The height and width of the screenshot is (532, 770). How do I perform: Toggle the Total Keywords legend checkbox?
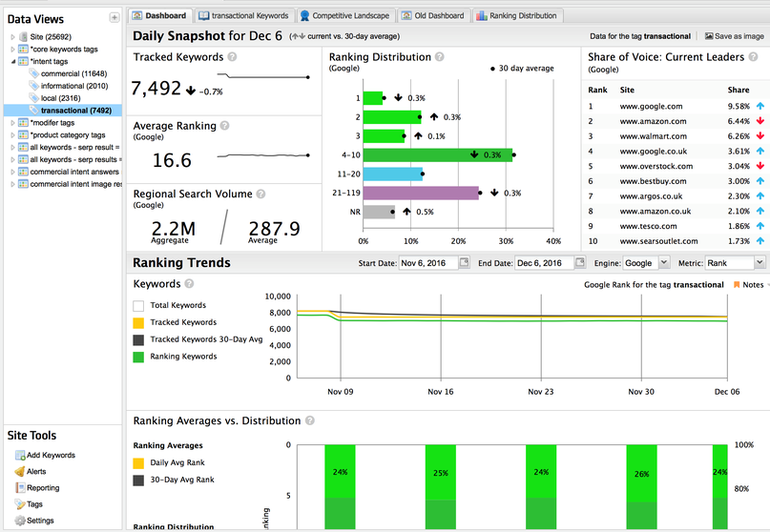click(138, 306)
